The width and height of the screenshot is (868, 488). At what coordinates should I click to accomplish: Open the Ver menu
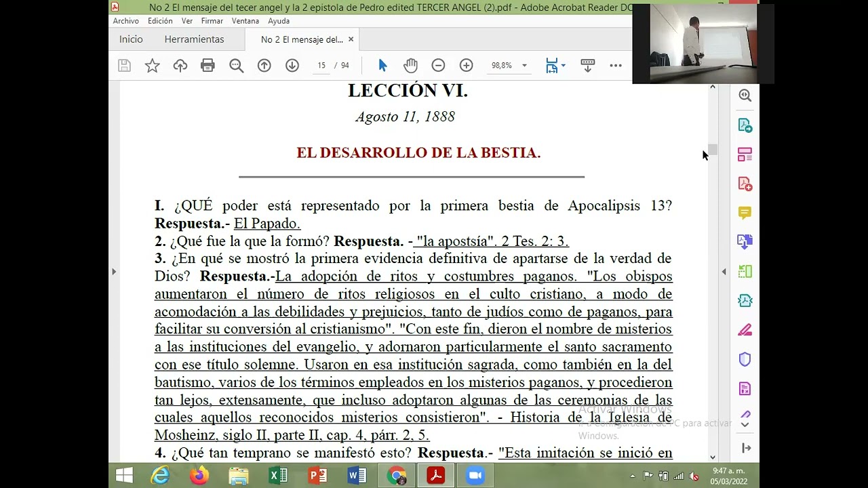(187, 21)
